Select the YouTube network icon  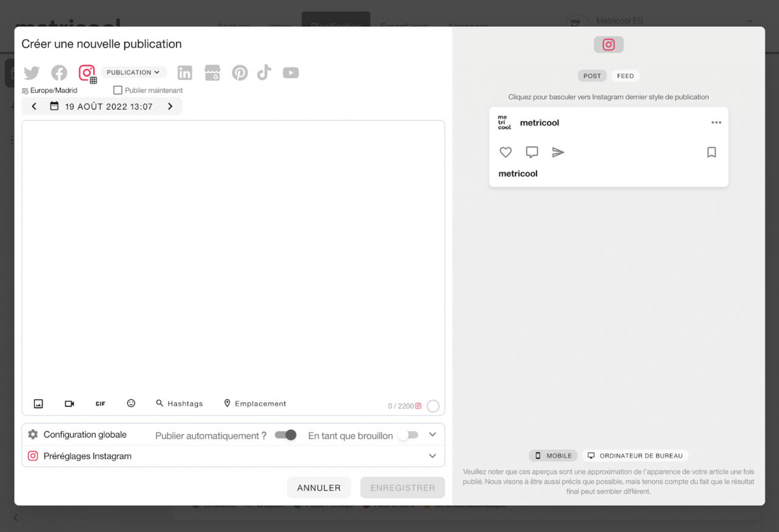pyautogui.click(x=291, y=73)
